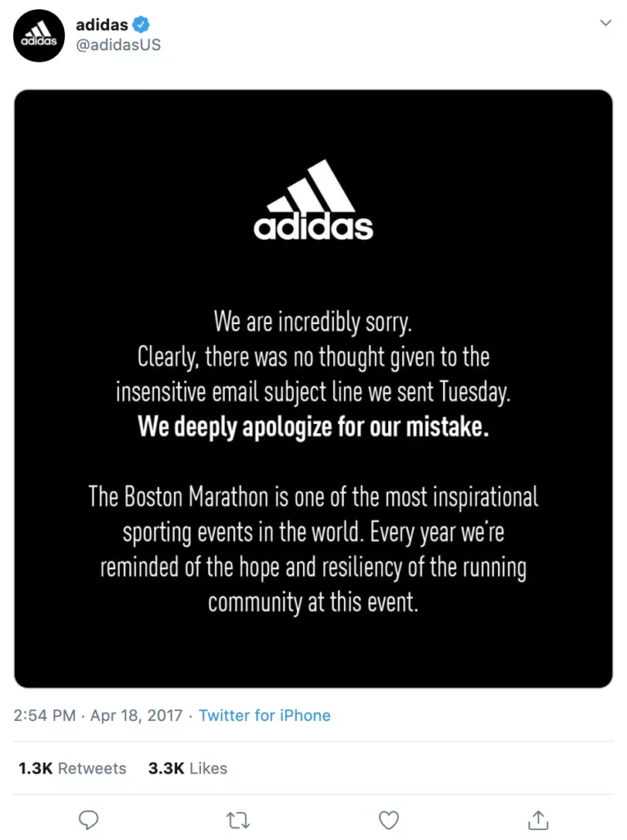
Task: Click the 'community at this event' line
Action: pos(313,602)
